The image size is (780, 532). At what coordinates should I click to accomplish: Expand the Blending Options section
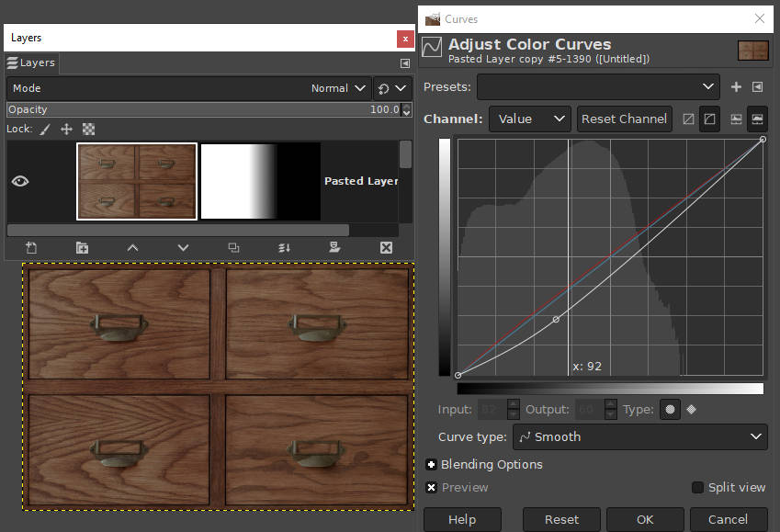coord(432,465)
